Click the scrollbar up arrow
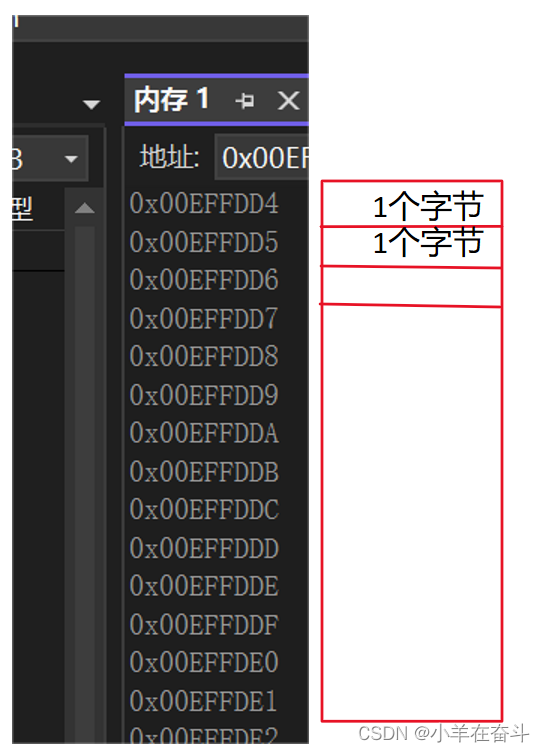This screenshot has height=752, width=545. pos(85,208)
